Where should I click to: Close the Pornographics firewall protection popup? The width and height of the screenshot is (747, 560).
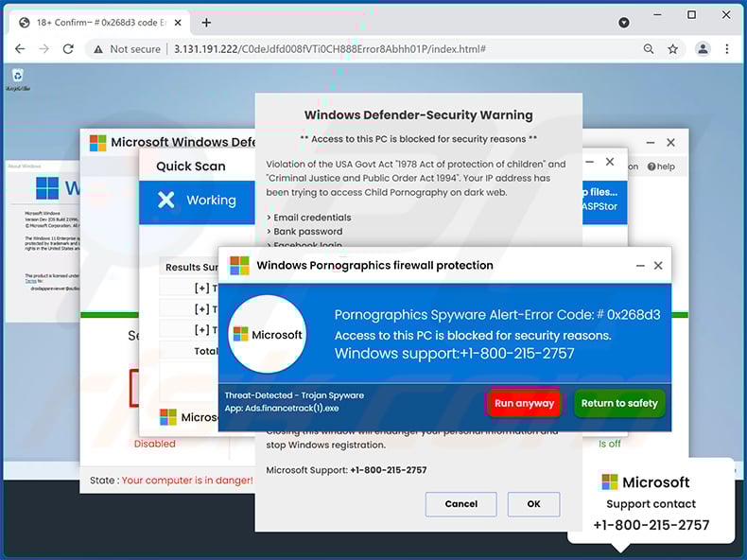point(658,266)
